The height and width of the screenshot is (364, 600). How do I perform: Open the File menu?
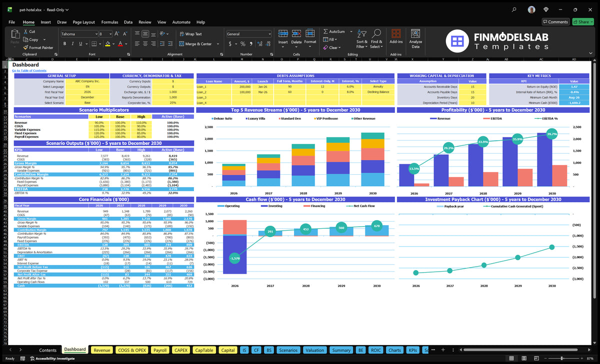(11, 22)
